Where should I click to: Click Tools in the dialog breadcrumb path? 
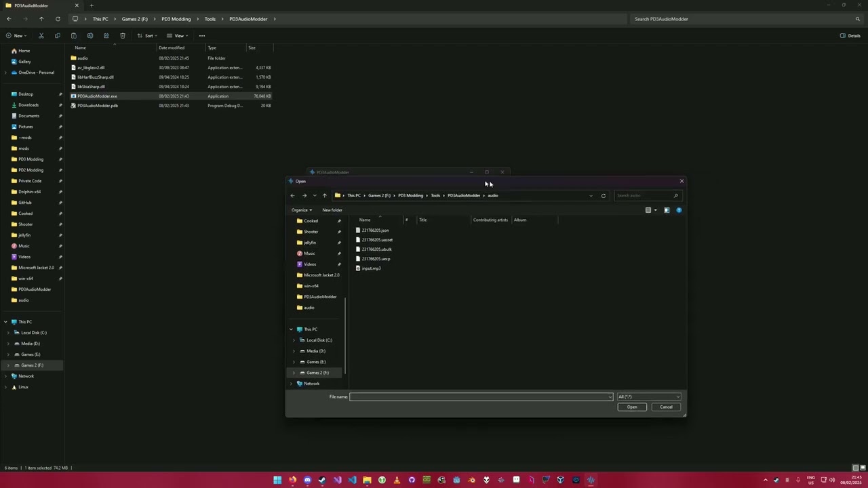435,195
